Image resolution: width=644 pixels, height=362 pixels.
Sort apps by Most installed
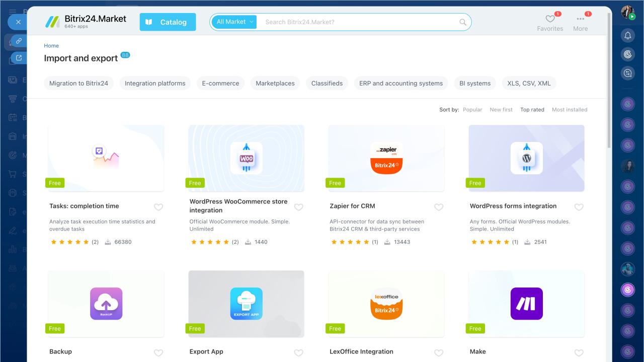pyautogui.click(x=569, y=110)
